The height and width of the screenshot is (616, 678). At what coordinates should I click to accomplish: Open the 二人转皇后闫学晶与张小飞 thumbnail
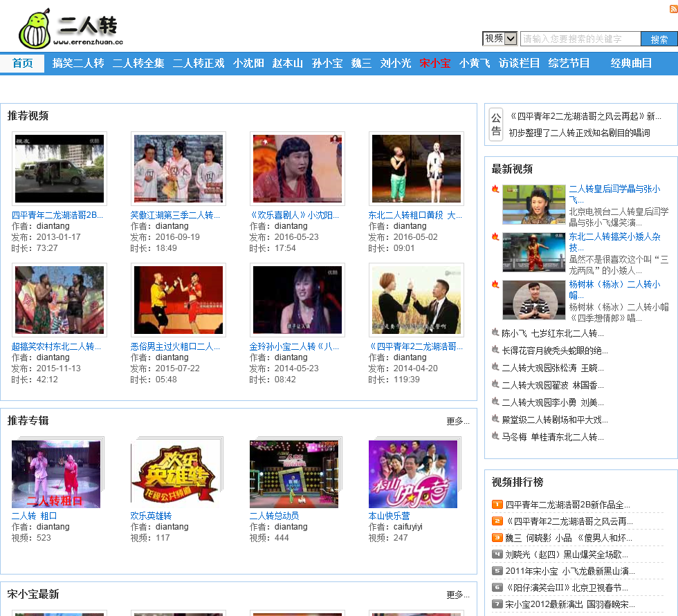tap(534, 205)
